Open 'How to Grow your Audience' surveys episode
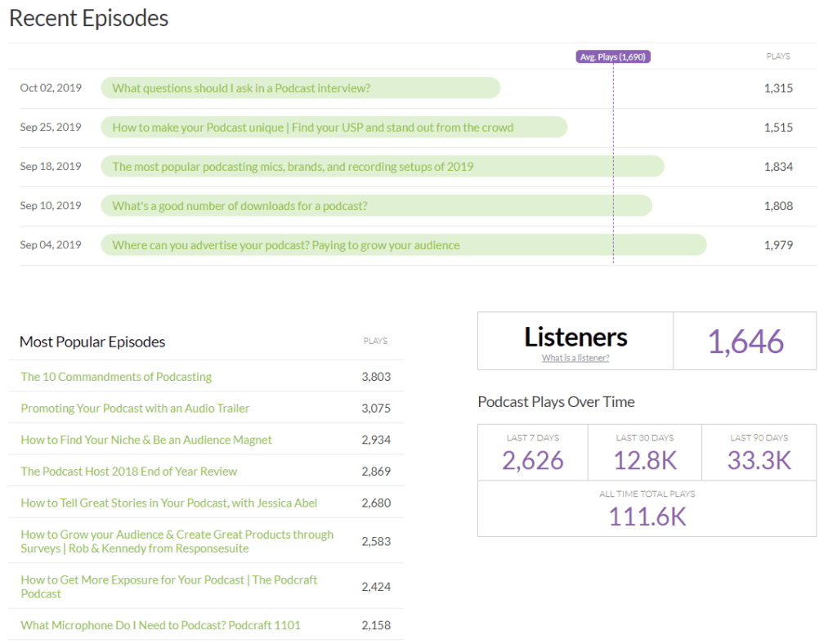 tap(177, 541)
